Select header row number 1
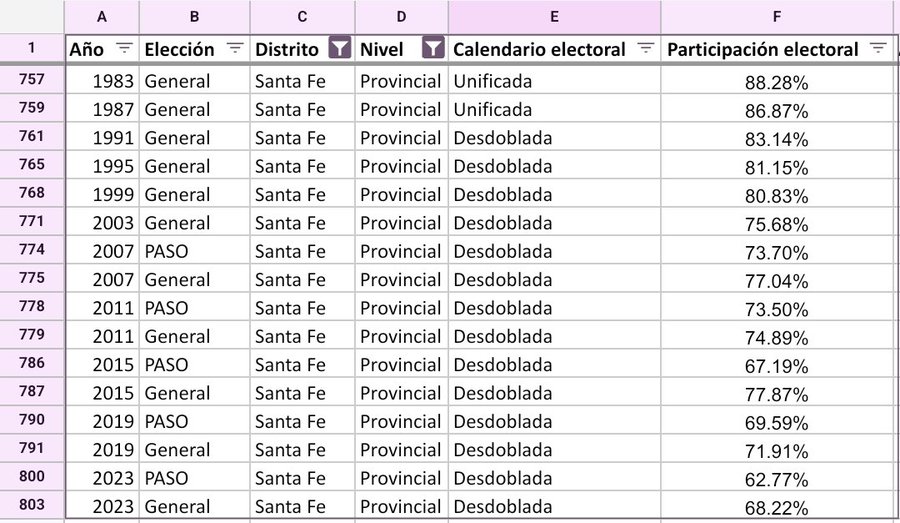Viewport: 900px width, 523px height. (32, 48)
